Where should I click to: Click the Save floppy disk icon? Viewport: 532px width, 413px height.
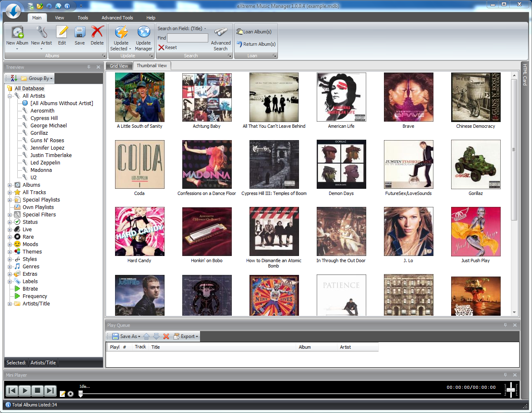pyautogui.click(x=80, y=33)
